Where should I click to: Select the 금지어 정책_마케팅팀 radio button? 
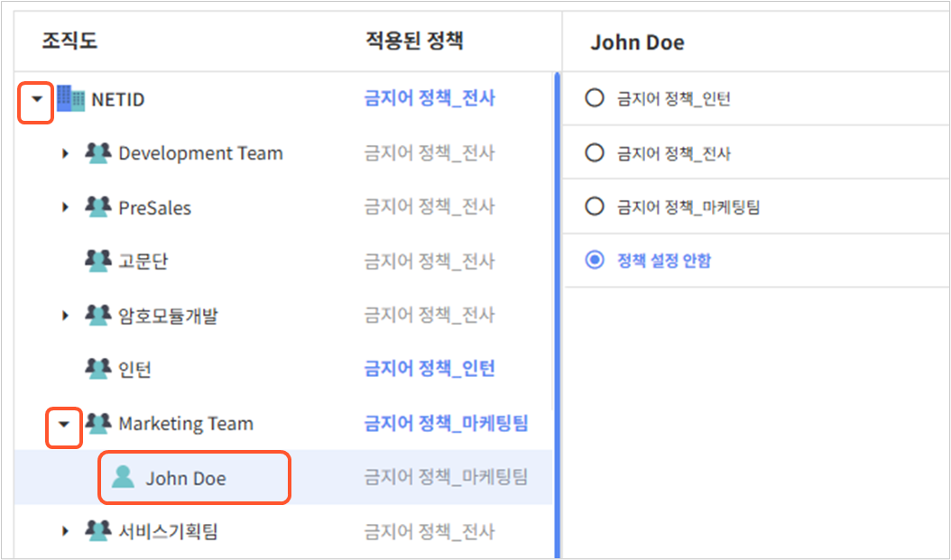point(595,207)
